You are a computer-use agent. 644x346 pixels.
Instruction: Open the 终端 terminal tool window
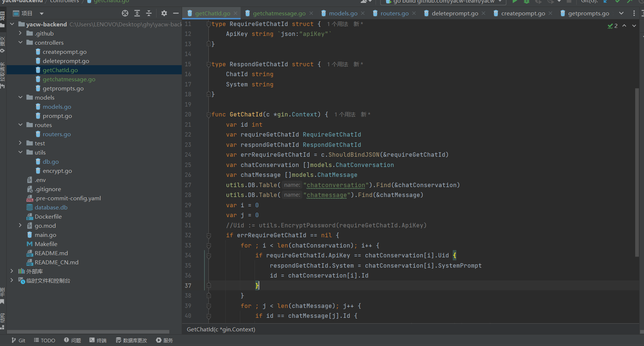(x=98, y=340)
